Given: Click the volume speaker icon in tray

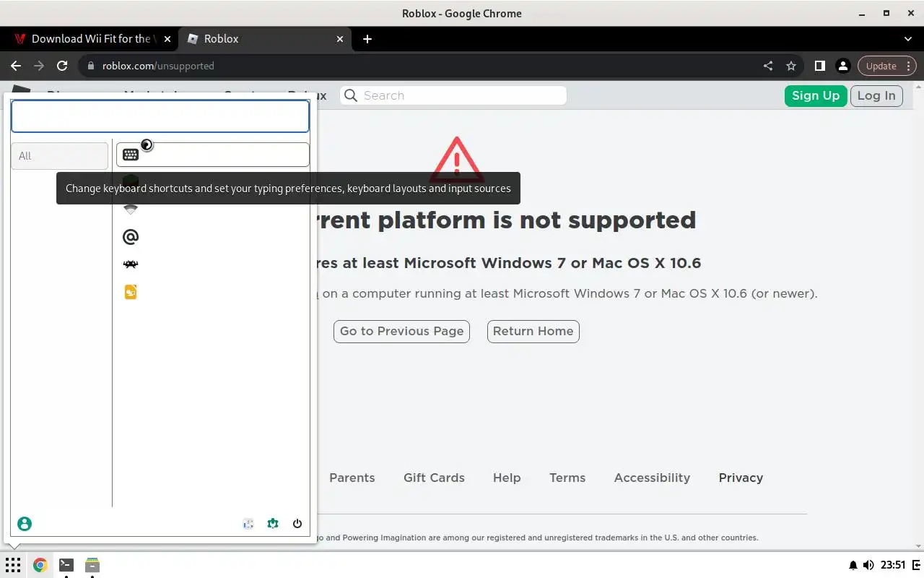Looking at the screenshot, I should click(x=868, y=565).
